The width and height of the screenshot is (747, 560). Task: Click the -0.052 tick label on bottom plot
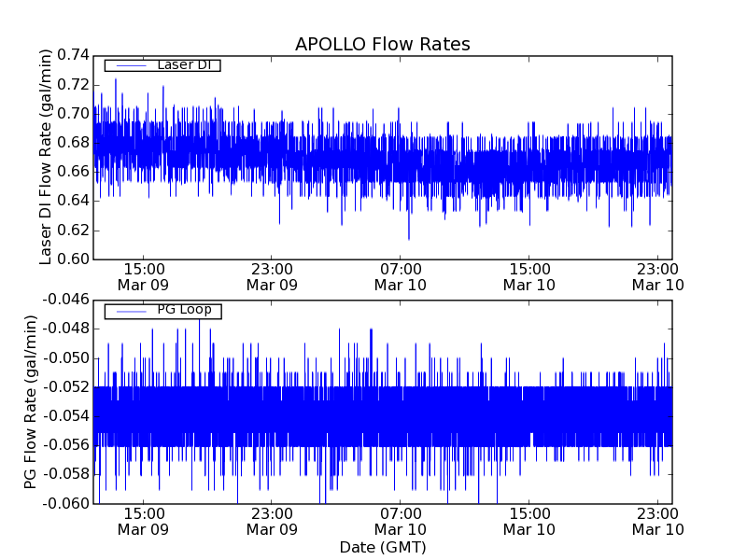(x=65, y=387)
